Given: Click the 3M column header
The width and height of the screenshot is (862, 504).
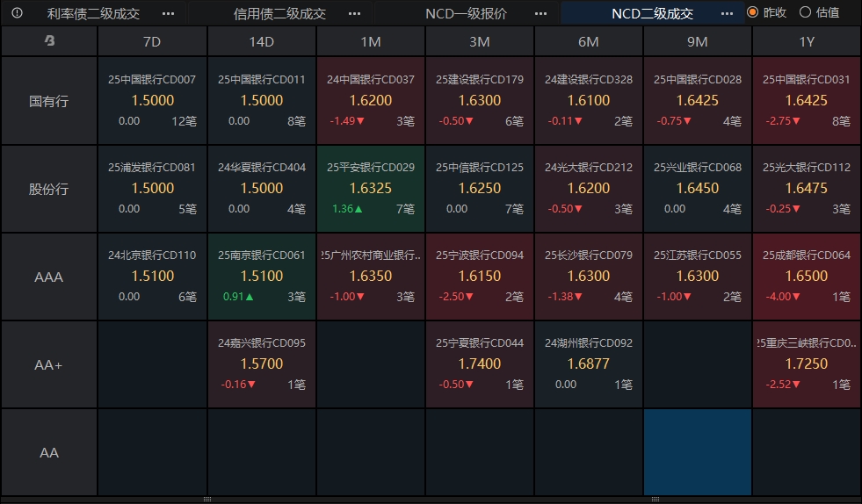Looking at the screenshot, I should click(x=480, y=41).
